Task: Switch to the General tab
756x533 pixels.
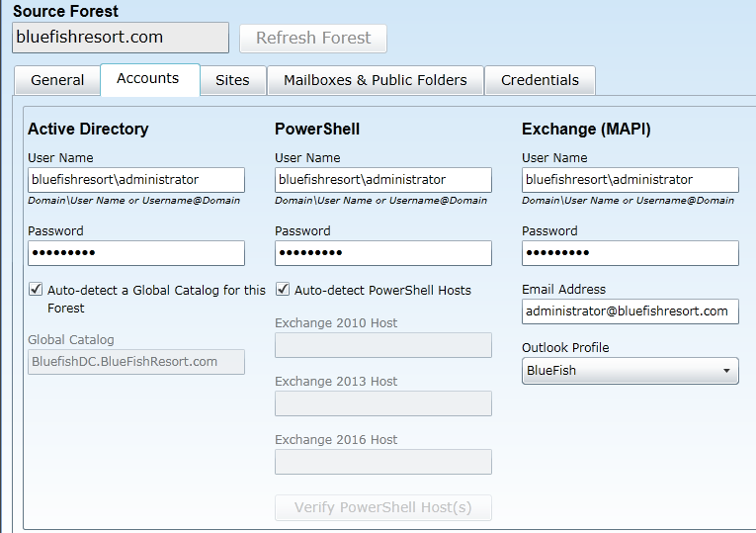Action: (x=57, y=80)
